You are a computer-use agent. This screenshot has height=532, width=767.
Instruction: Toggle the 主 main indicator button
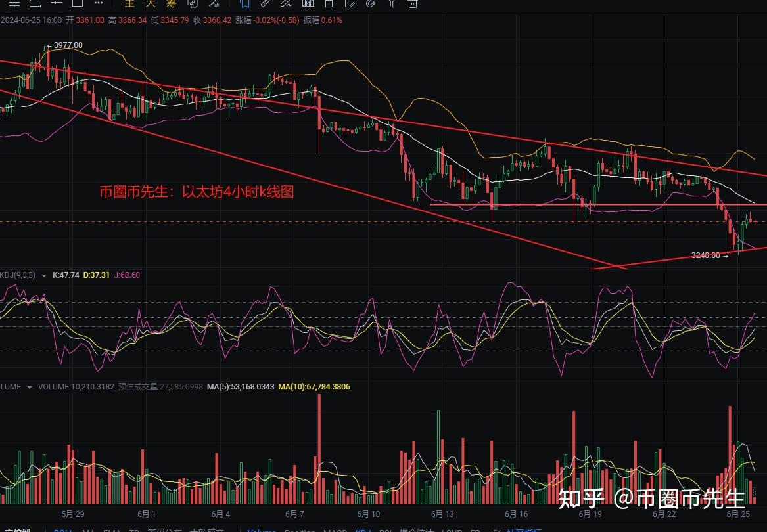click(x=129, y=3)
